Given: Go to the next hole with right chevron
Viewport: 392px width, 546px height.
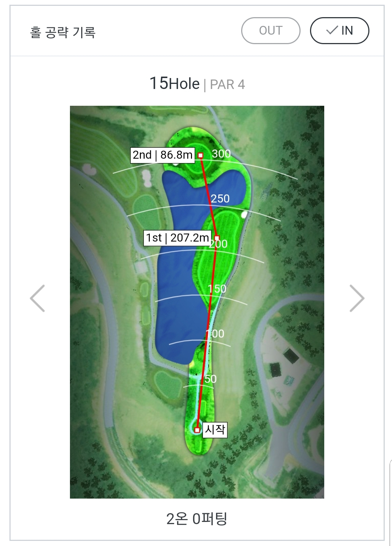Looking at the screenshot, I should pos(357,298).
